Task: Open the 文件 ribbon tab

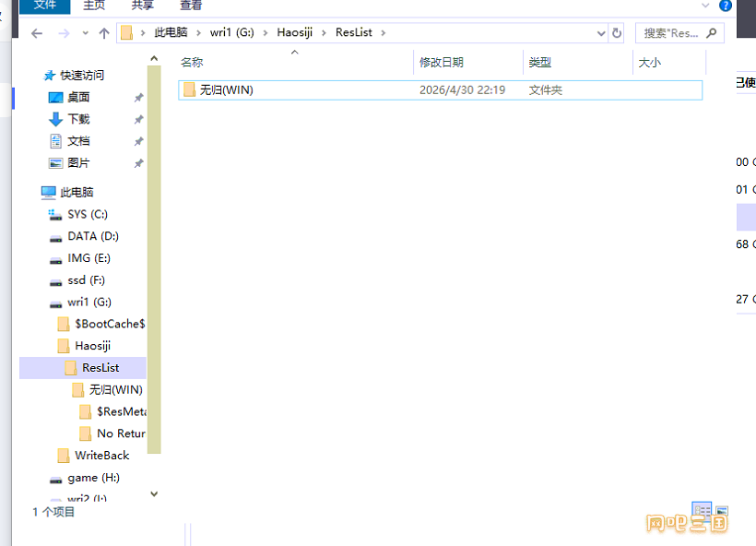Action: pos(45,6)
